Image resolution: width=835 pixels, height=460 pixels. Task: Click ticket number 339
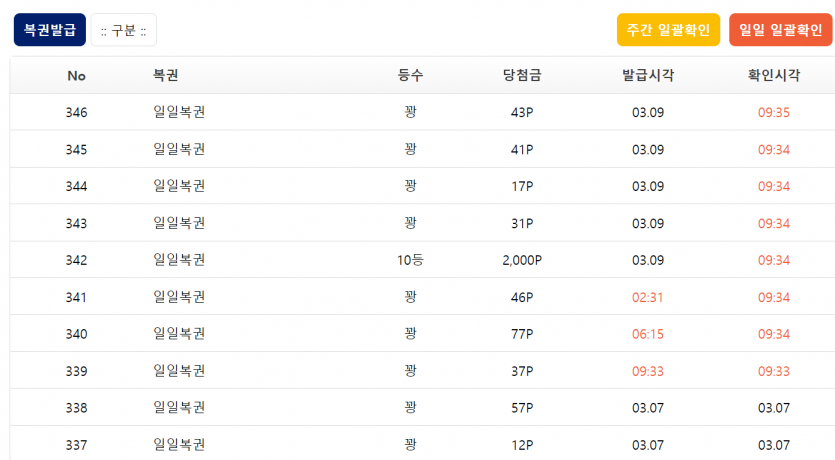[76, 371]
